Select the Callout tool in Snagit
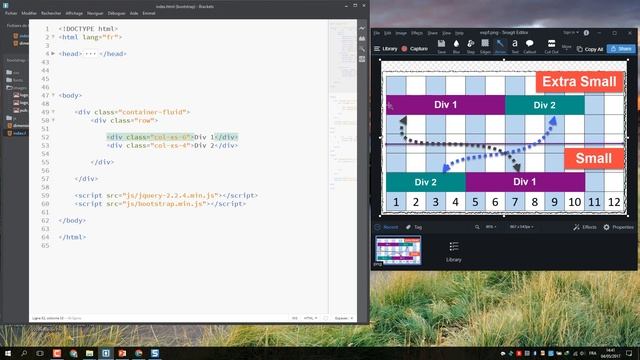 [529, 46]
